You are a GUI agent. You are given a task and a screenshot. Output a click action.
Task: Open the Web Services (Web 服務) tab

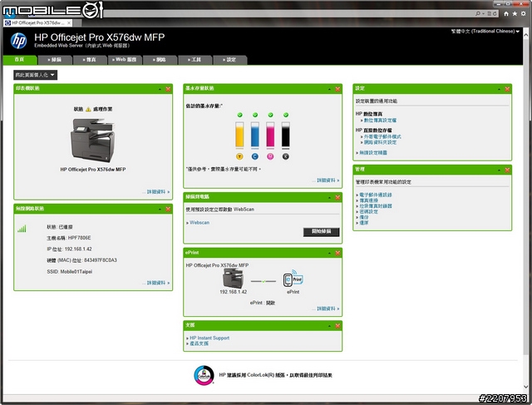point(125,60)
